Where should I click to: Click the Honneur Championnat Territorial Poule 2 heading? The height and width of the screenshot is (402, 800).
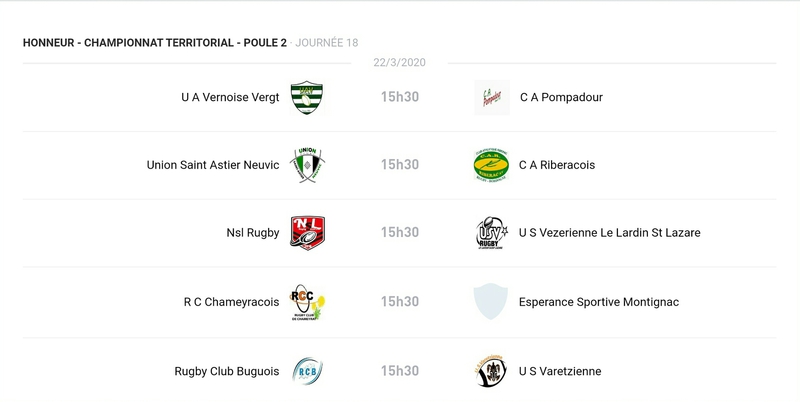click(x=154, y=43)
